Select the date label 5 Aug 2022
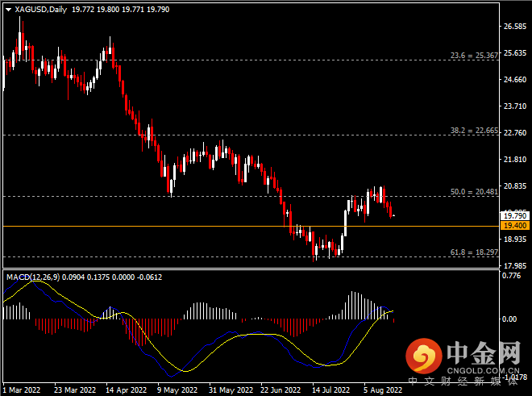This screenshot has width=532, height=396. point(383,390)
